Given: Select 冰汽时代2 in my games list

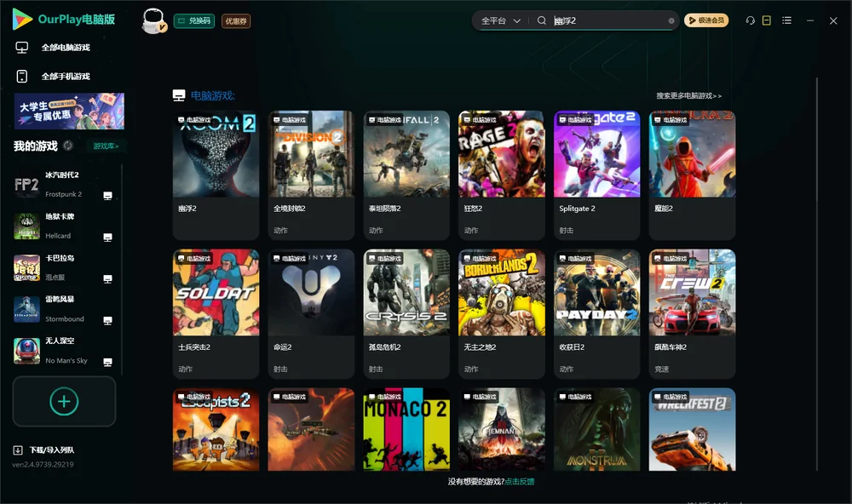Looking at the screenshot, I should click(x=64, y=185).
